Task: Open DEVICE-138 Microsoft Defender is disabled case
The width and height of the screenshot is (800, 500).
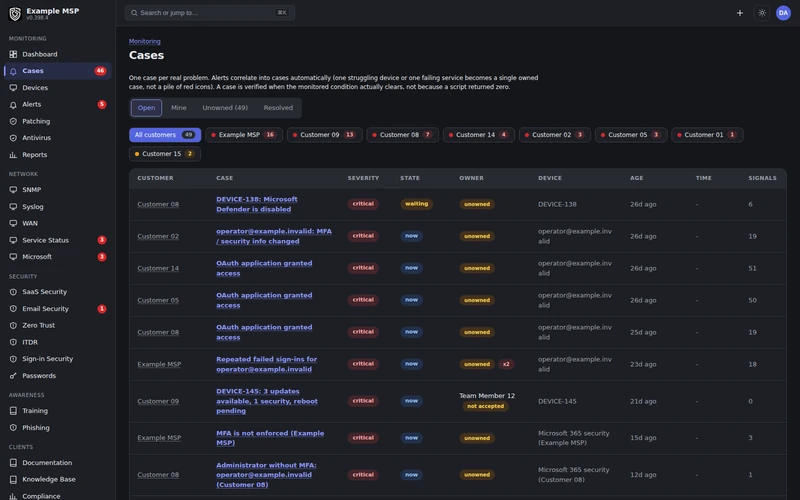Action: (x=257, y=204)
